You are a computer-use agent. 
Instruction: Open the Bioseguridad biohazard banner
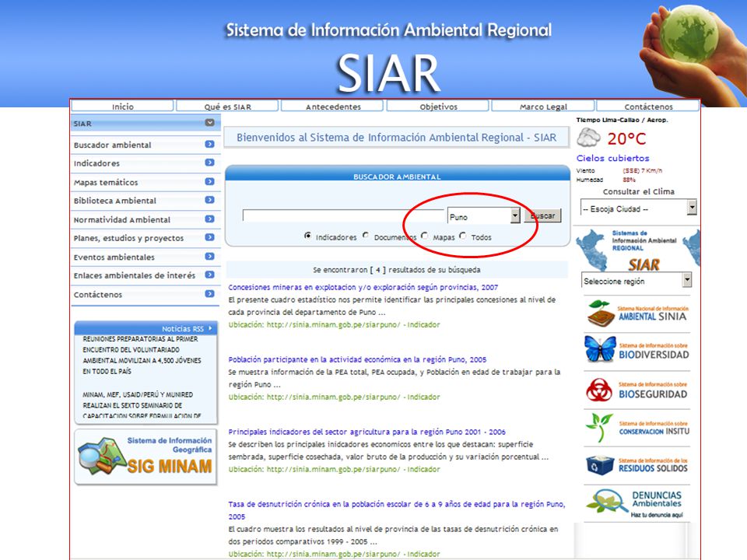pos(637,390)
